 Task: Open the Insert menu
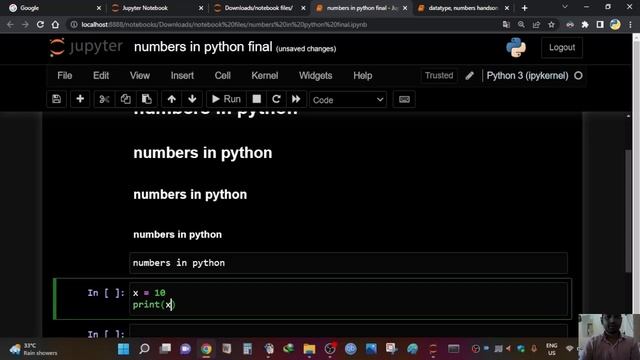point(182,76)
